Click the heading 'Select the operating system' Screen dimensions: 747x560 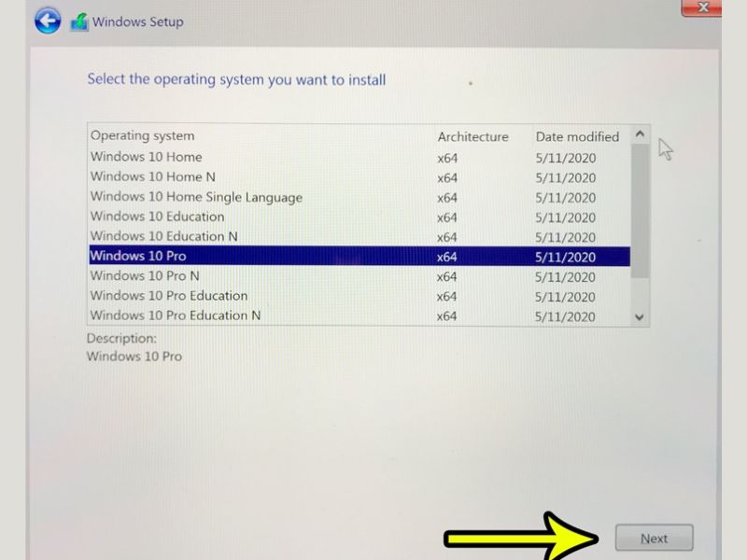click(236, 80)
